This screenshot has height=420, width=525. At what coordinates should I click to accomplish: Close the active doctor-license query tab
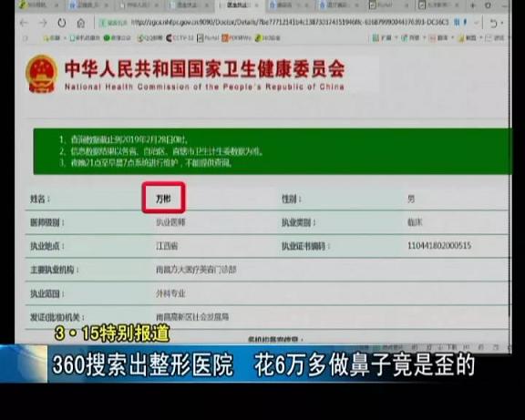(x=256, y=5)
